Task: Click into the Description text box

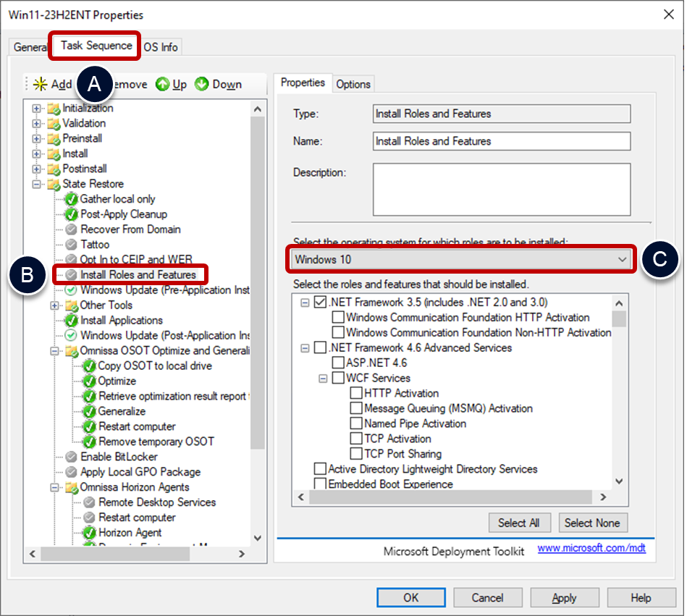Action: pyautogui.click(x=501, y=189)
